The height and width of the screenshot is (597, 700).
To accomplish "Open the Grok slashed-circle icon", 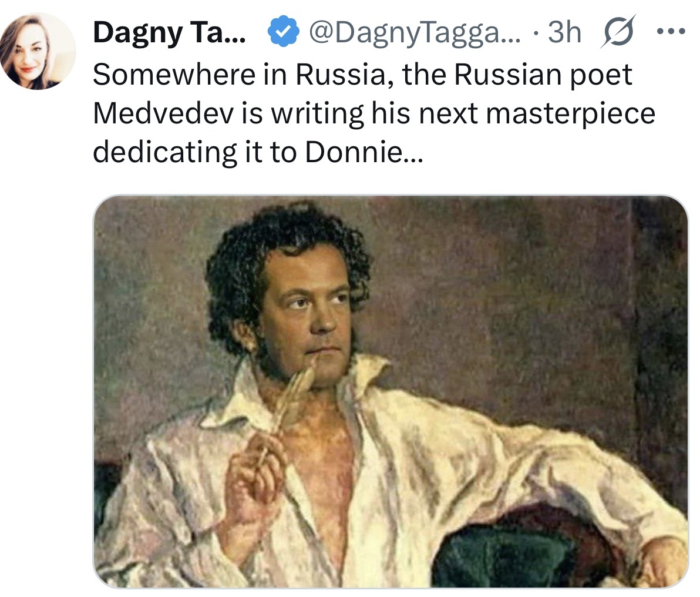I will coord(619,31).
